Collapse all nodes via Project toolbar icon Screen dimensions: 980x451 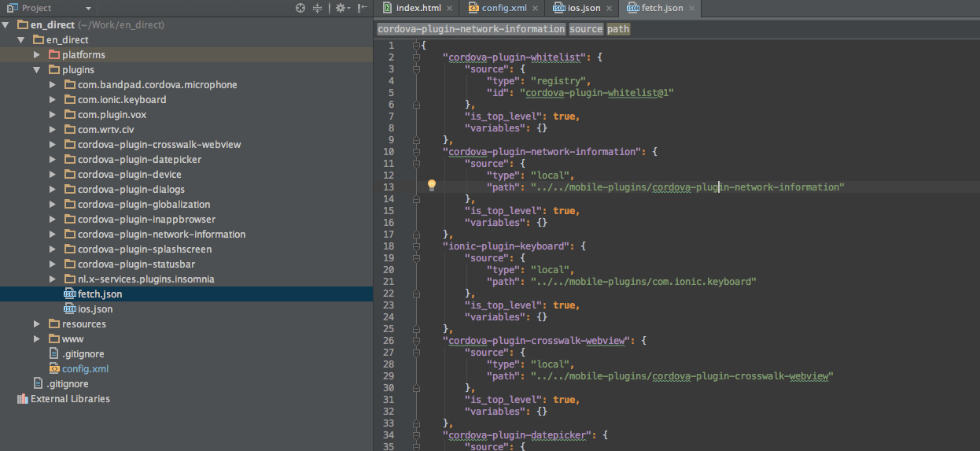pyautogui.click(x=318, y=8)
